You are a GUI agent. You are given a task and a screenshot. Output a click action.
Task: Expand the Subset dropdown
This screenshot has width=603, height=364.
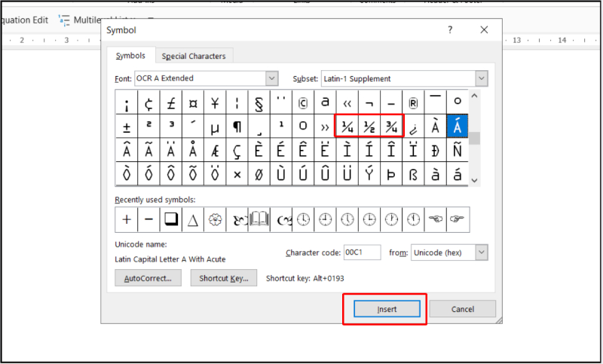coord(481,78)
